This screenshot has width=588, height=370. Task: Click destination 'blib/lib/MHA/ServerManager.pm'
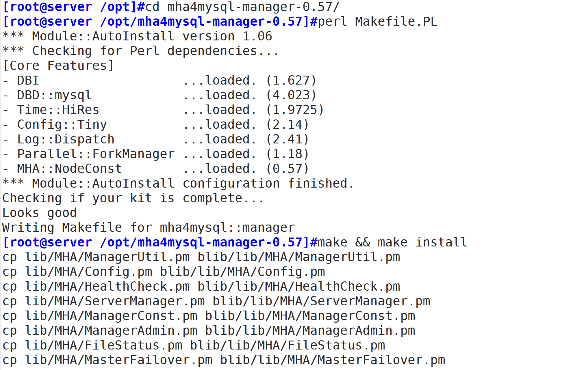322,301
